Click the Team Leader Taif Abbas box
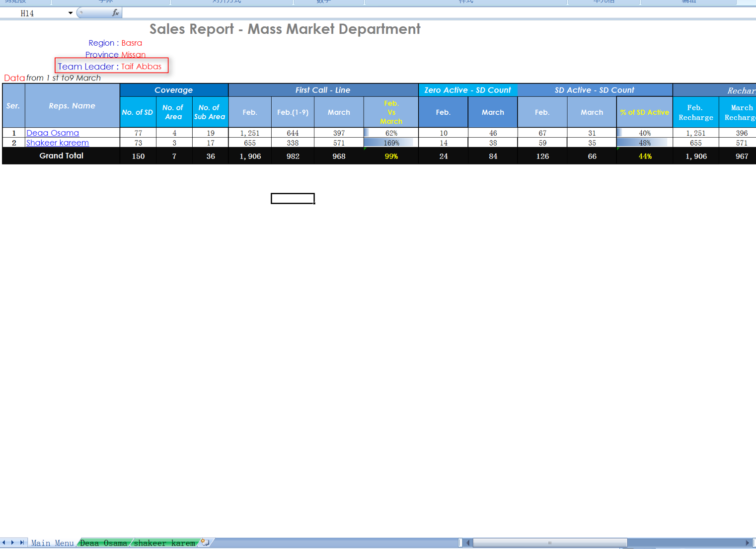The image size is (756, 549). (112, 66)
